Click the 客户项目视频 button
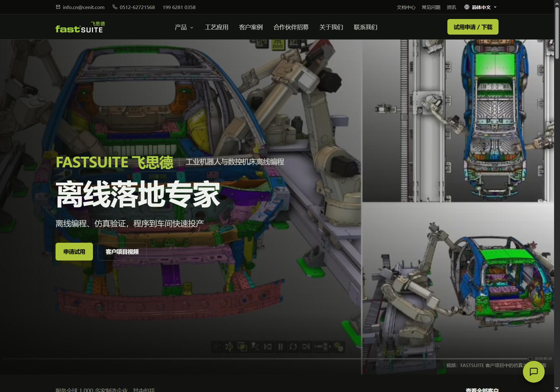The width and height of the screenshot is (560, 392). pyautogui.click(x=122, y=251)
